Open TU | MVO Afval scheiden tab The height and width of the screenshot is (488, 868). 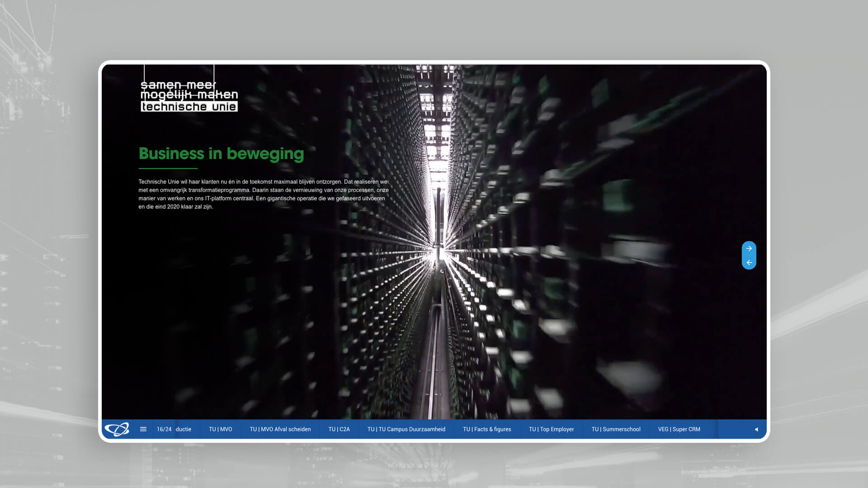(280, 429)
